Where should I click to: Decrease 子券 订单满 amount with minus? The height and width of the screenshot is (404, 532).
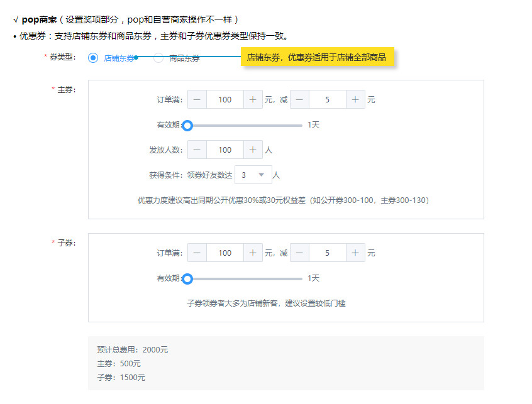point(197,253)
